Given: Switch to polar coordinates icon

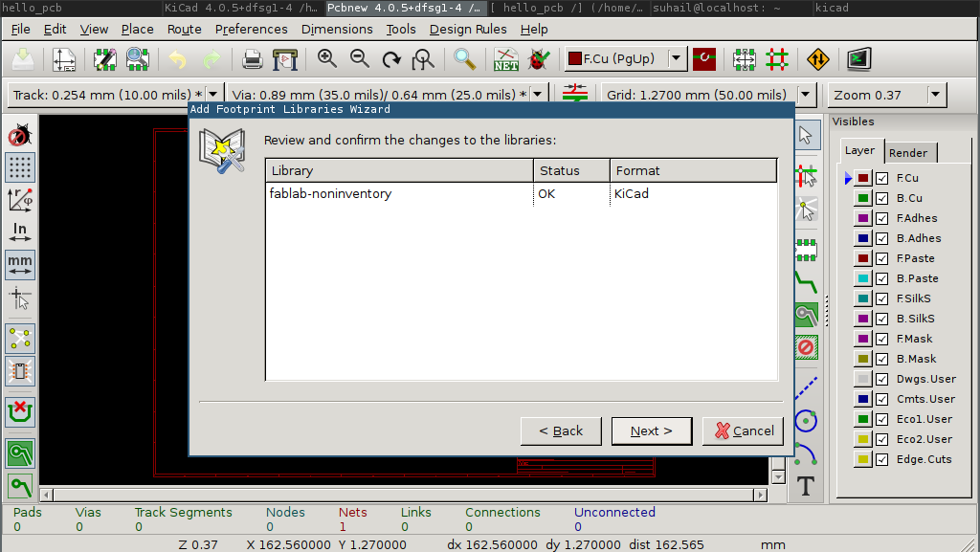Looking at the screenshot, I should (x=20, y=200).
